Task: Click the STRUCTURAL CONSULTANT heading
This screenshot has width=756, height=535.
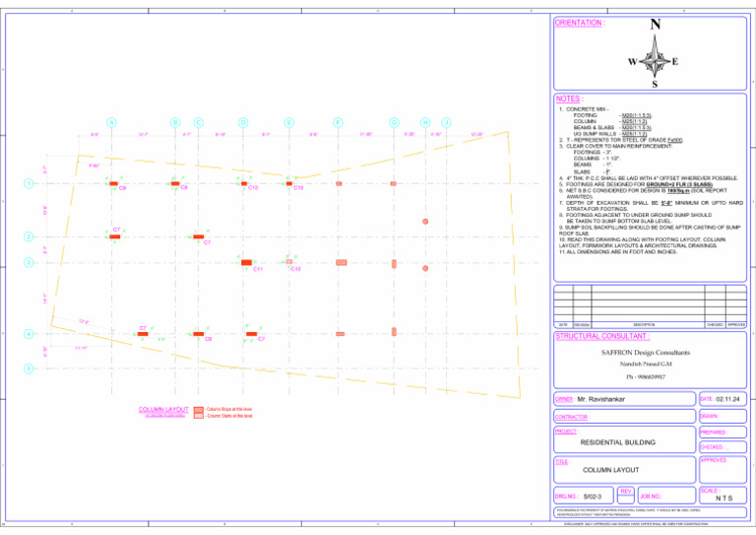Action: pos(602,336)
